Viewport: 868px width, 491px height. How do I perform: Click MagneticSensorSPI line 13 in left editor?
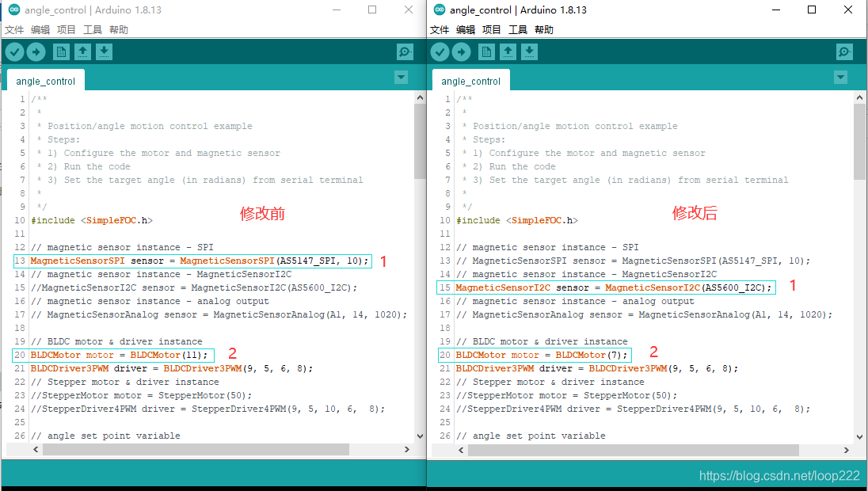(x=200, y=261)
